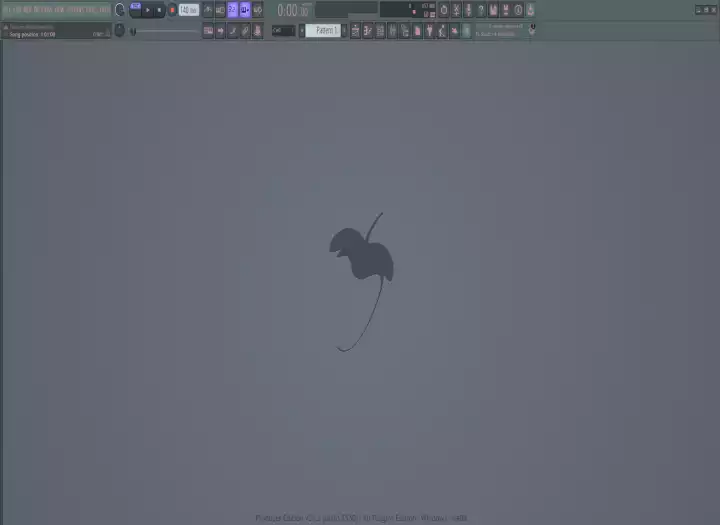Image resolution: width=720 pixels, height=525 pixels.
Task: Toggle the note grouping link icon
Action: tap(245, 31)
